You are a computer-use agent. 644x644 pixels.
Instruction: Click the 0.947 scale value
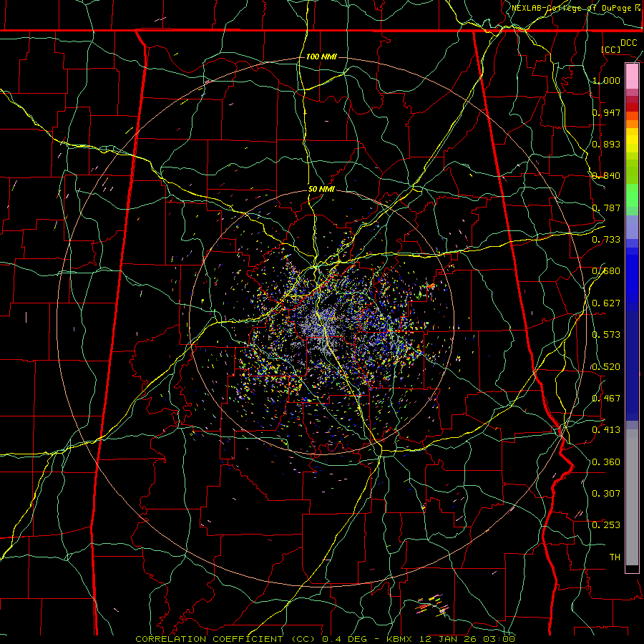[x=606, y=112]
